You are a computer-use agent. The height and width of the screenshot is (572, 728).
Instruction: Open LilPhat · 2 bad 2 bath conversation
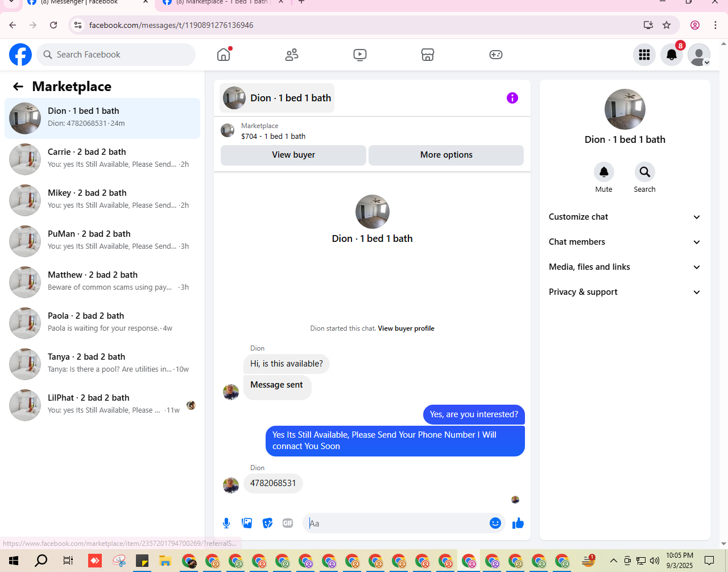[102, 405]
